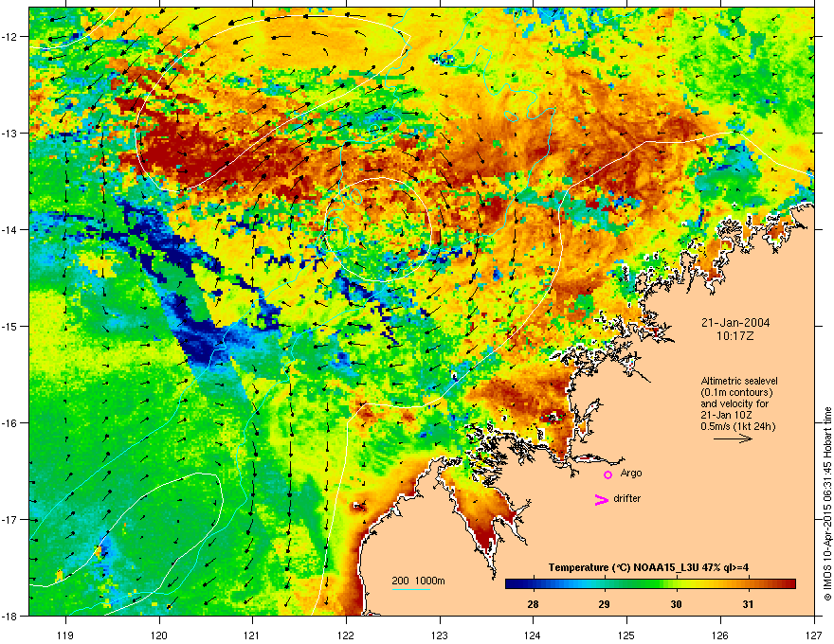Click the longitude axis label '127'
Viewport: 834px width, 644px height.
(x=814, y=635)
